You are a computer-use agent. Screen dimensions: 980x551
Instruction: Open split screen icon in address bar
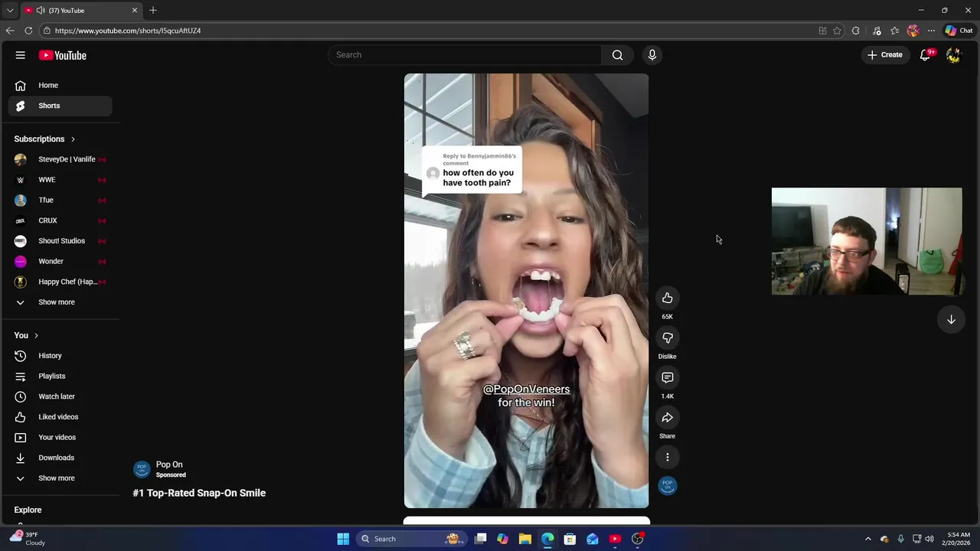822,31
